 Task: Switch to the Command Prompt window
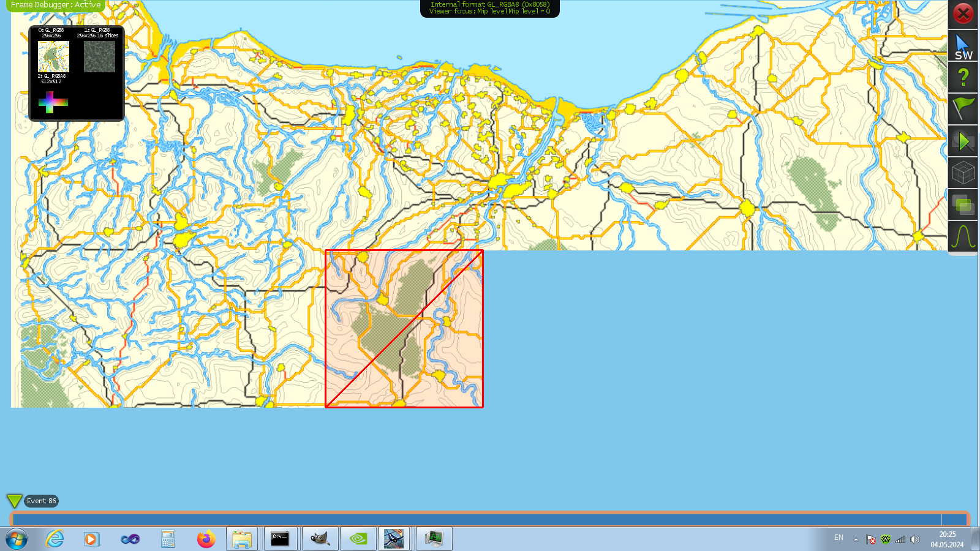(281, 539)
